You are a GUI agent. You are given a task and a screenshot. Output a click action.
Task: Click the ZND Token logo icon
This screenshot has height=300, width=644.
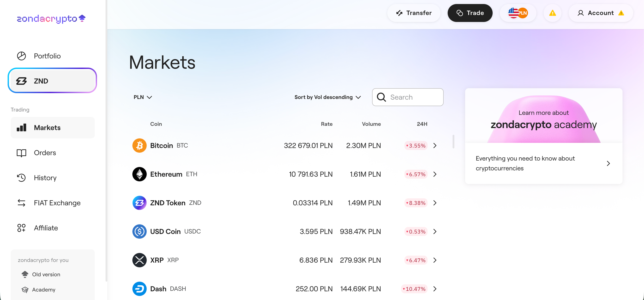(x=139, y=203)
